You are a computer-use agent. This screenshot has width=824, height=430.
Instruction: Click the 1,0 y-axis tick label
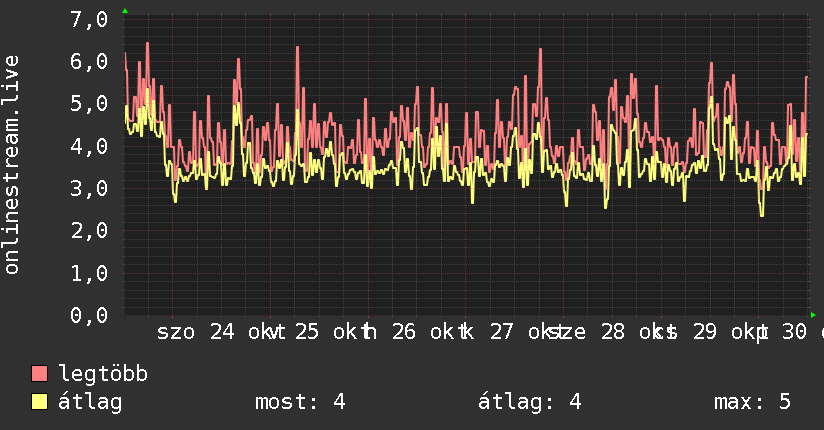pyautogui.click(x=89, y=273)
